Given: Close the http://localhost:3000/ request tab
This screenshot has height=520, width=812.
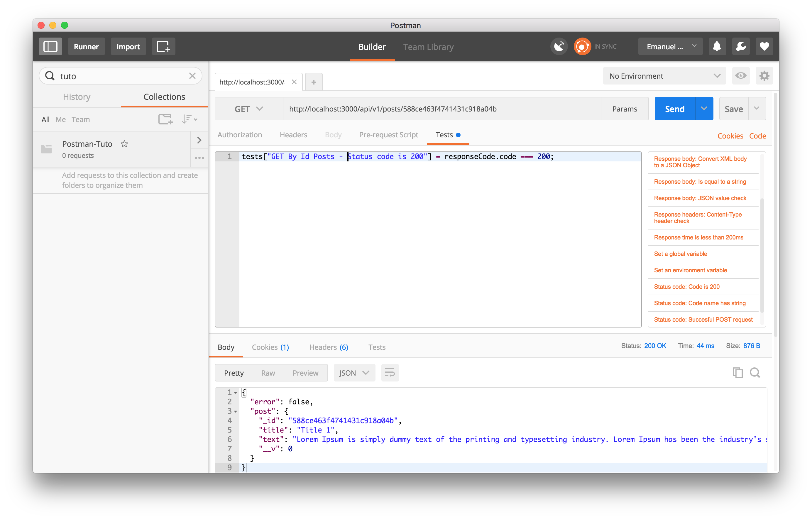Looking at the screenshot, I should (294, 82).
